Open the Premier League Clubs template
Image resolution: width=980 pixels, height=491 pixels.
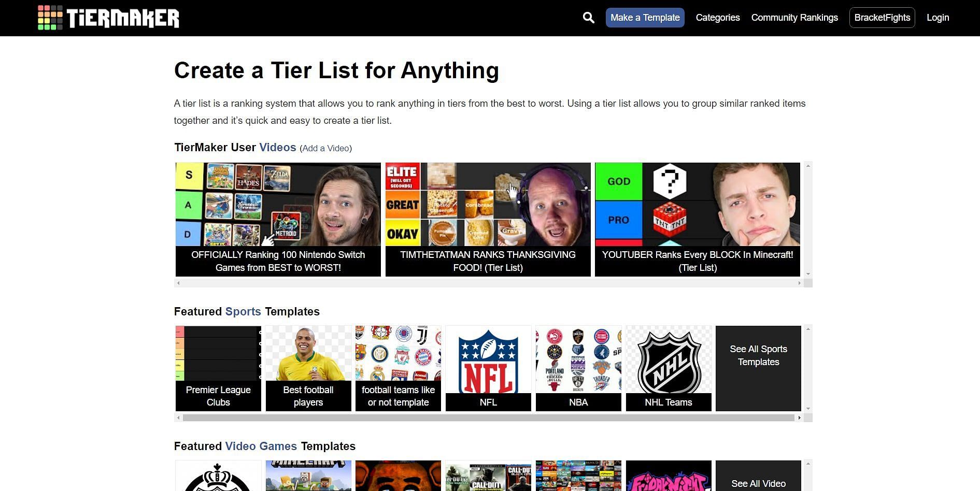click(218, 368)
